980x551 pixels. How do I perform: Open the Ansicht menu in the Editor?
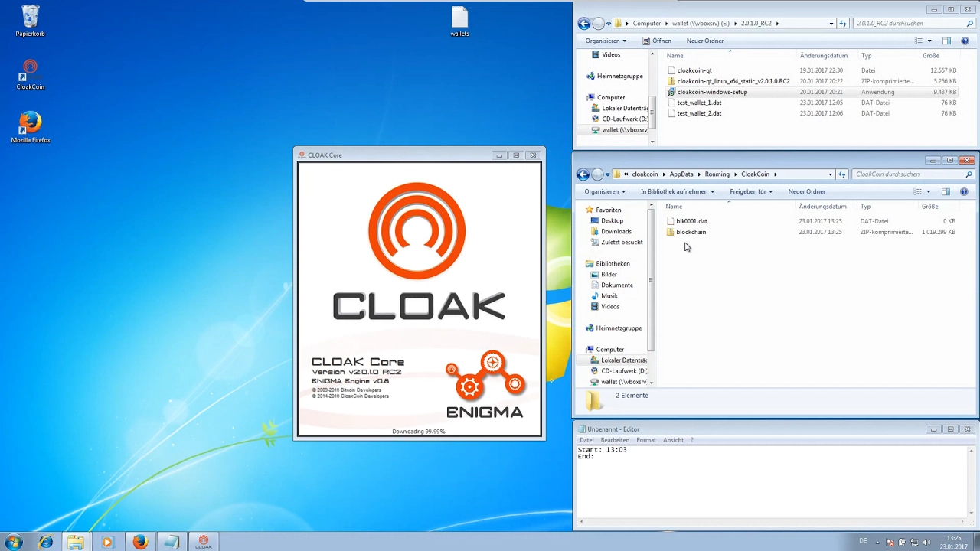tap(673, 440)
